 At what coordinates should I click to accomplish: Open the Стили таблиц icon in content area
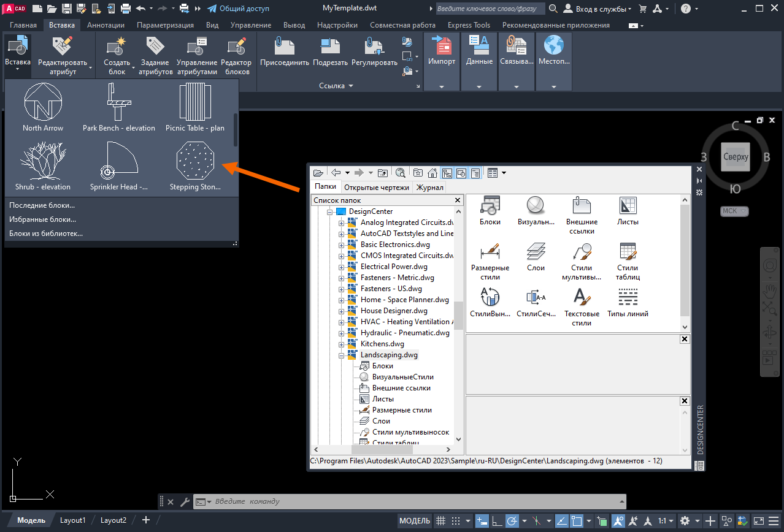click(628, 262)
